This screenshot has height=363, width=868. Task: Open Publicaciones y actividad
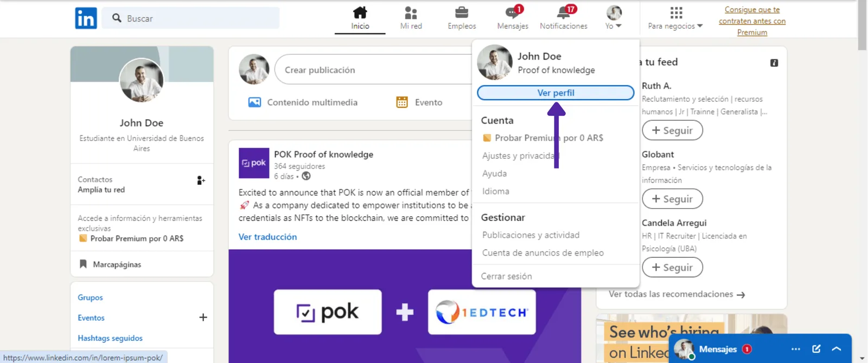point(531,235)
